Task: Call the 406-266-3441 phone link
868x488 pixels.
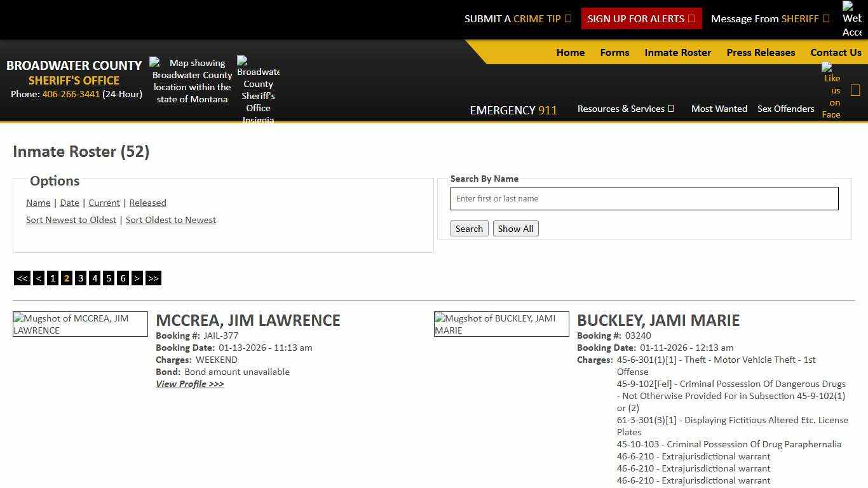Action: pos(70,94)
